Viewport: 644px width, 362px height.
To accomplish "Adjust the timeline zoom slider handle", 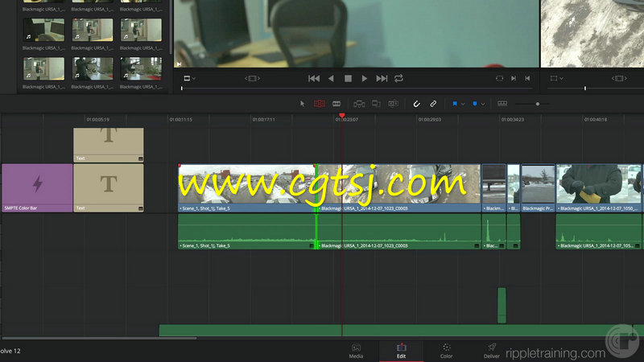I will [538, 104].
